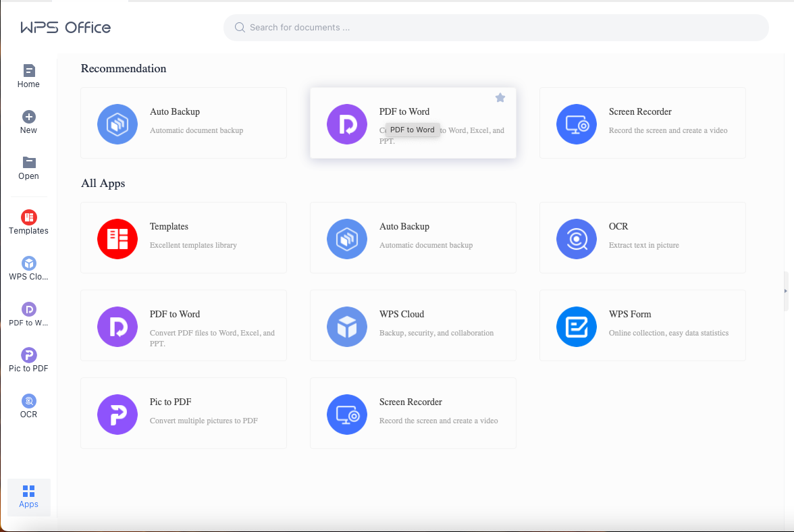
Task: Open Auto Backup icon in All Apps
Action: point(347,239)
